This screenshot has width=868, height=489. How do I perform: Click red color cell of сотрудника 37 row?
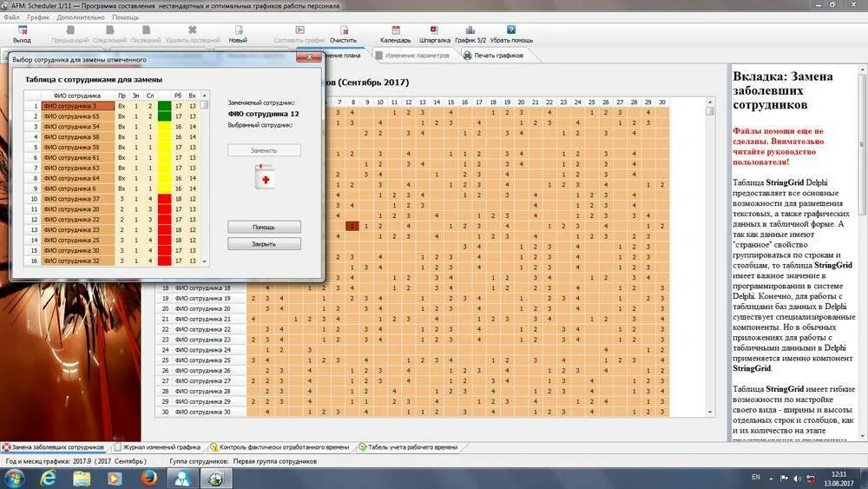click(164, 199)
